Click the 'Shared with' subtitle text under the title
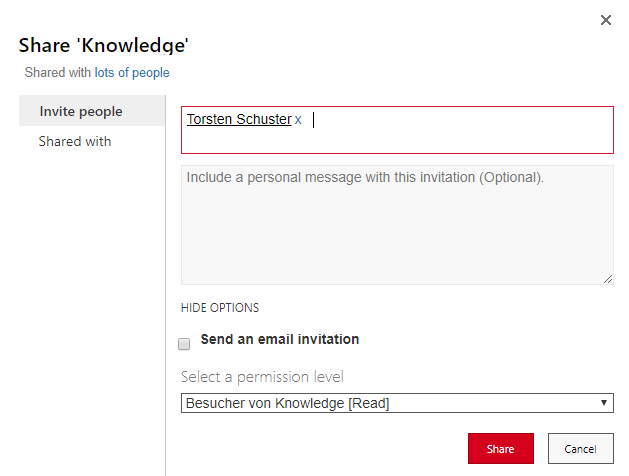Image resolution: width=629 pixels, height=476 pixels. pos(58,73)
